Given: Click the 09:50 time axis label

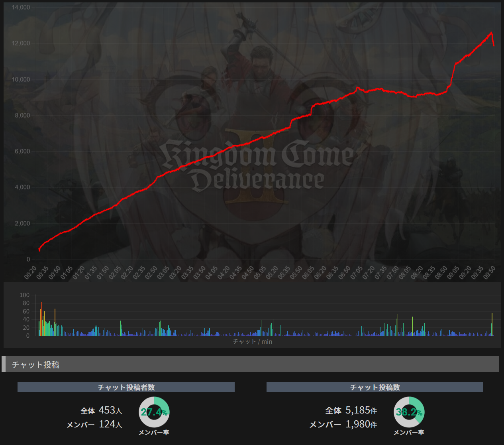Looking at the screenshot, I should pyautogui.click(x=489, y=273).
